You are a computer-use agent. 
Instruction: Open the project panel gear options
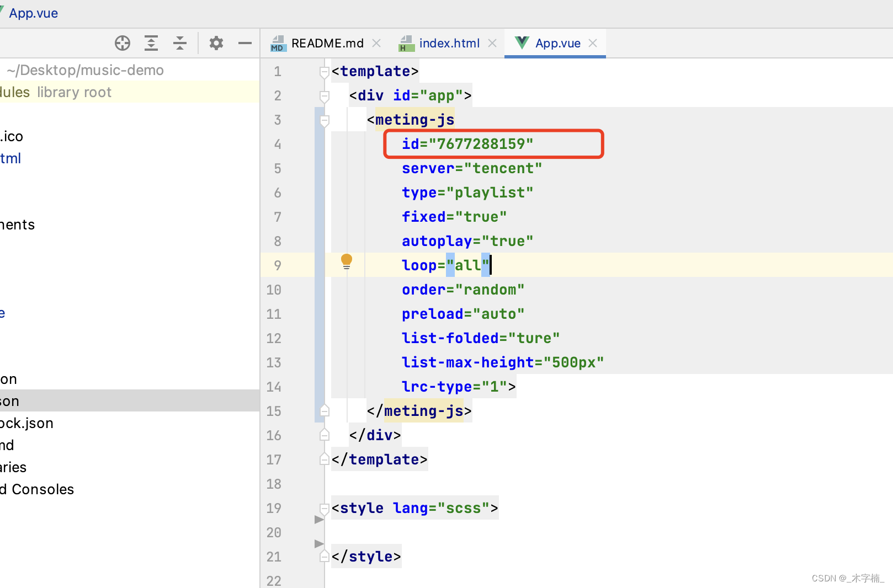click(216, 43)
